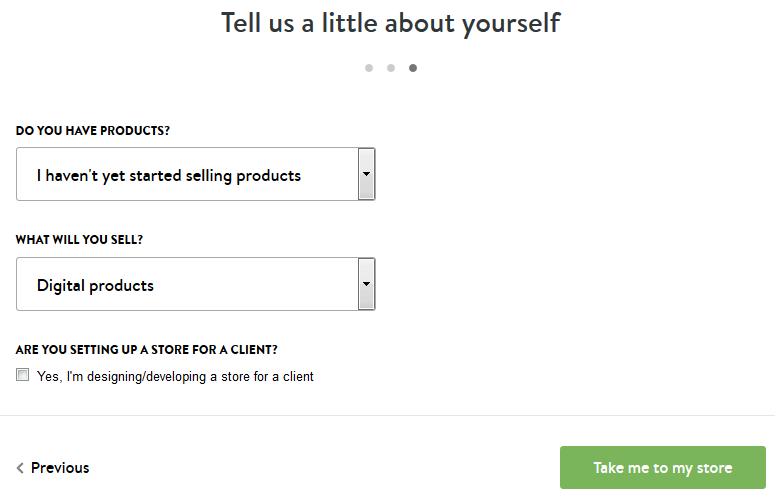
Task: Click the third, active progress dot
Action: point(413,68)
